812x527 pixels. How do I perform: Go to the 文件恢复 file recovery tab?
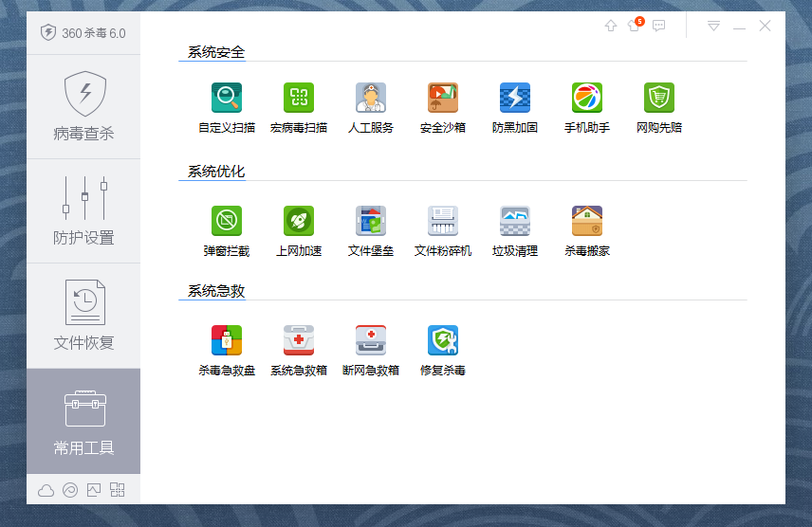pos(83,316)
